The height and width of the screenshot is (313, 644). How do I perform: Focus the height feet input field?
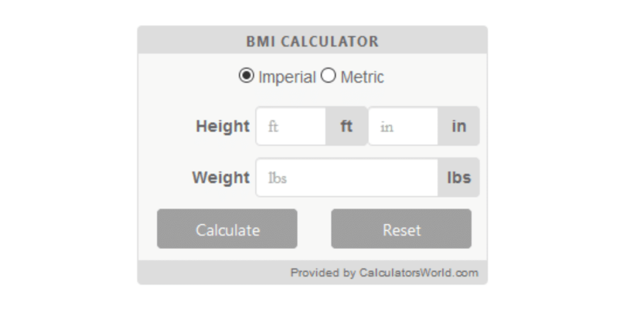coord(291,126)
